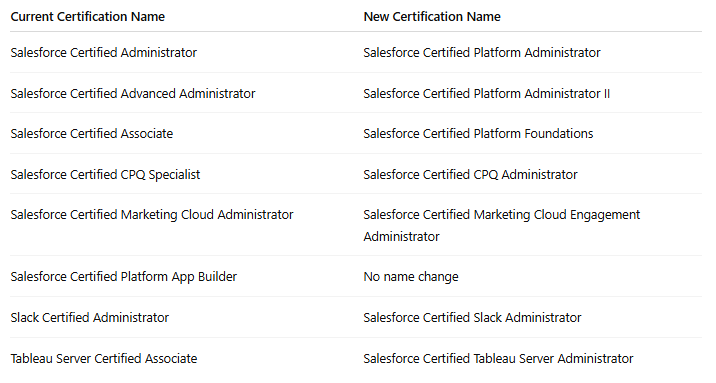Select 'Salesforce Certified Administrator' cell

point(104,52)
